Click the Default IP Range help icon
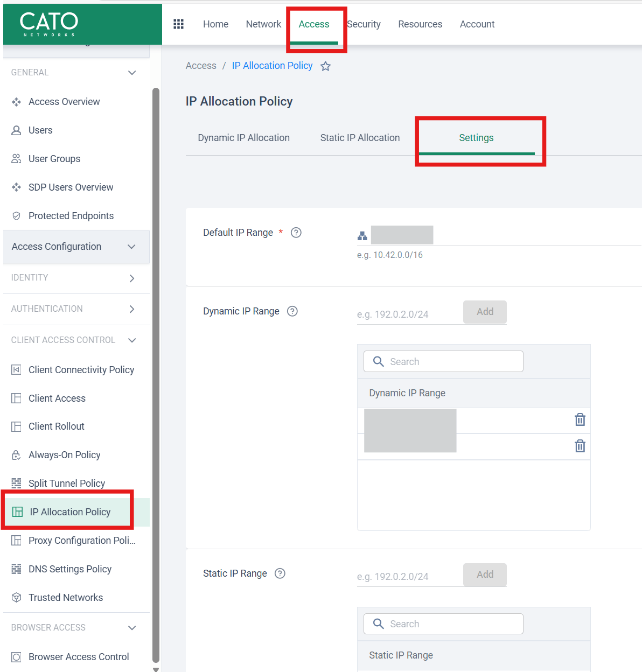The height and width of the screenshot is (672, 642). click(x=296, y=233)
